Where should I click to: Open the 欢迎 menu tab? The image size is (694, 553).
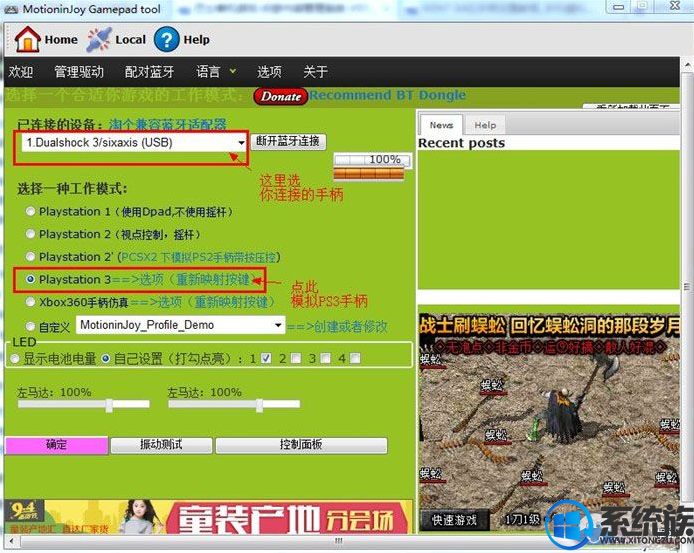tap(20, 71)
